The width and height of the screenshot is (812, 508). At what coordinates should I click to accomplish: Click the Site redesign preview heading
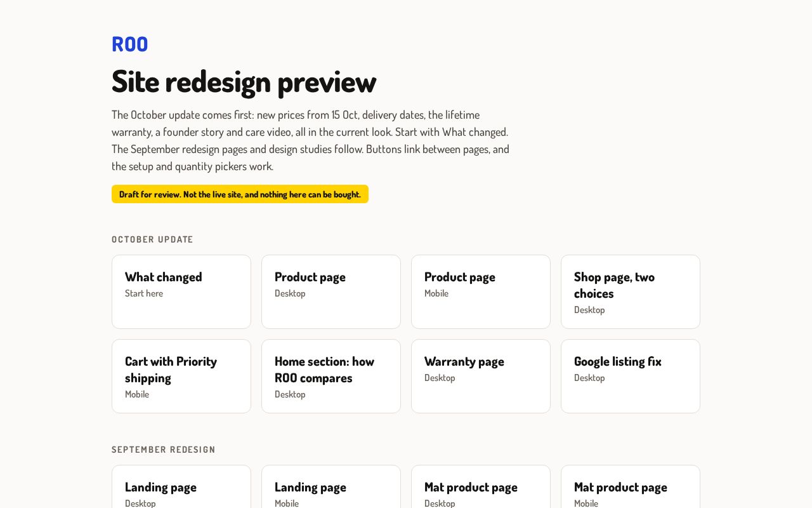click(244, 81)
